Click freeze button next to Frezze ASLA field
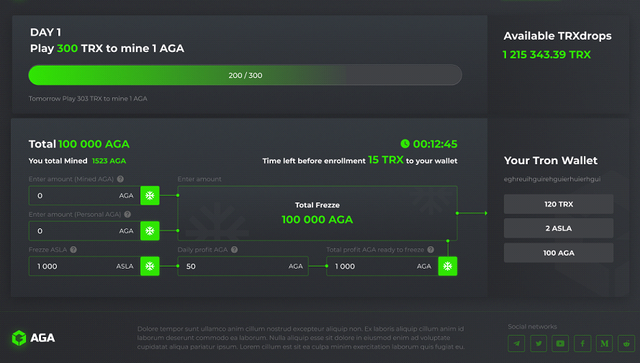Screen dimensions: 640x363 point(150,266)
